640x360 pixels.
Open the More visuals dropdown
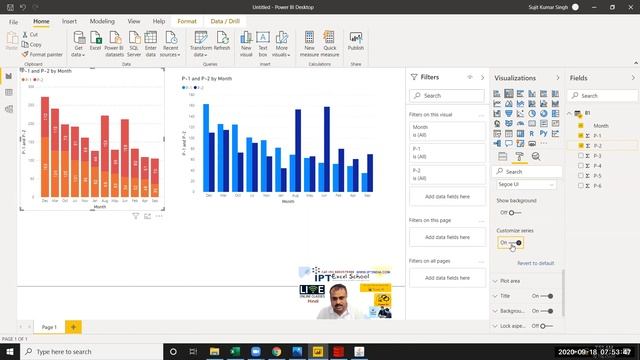[x=289, y=55]
